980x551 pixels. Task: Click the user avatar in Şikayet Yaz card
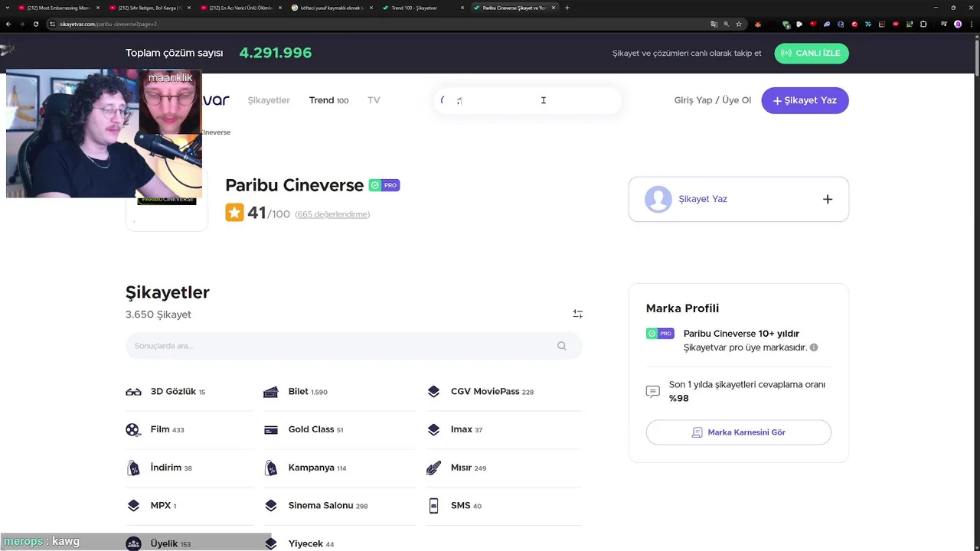[658, 199]
